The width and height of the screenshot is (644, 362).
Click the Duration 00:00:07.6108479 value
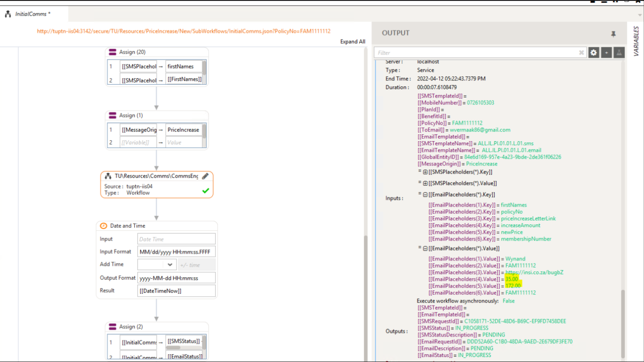pos(437,87)
